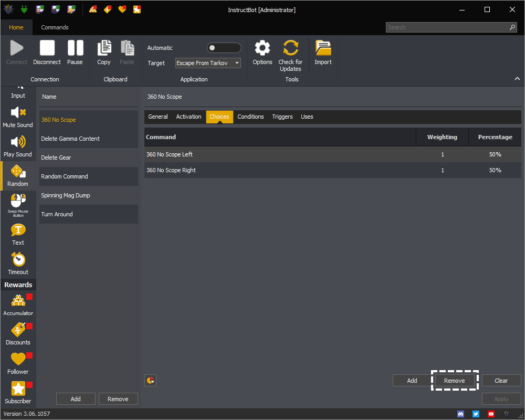
Task: Open the General tab
Action: pos(158,117)
